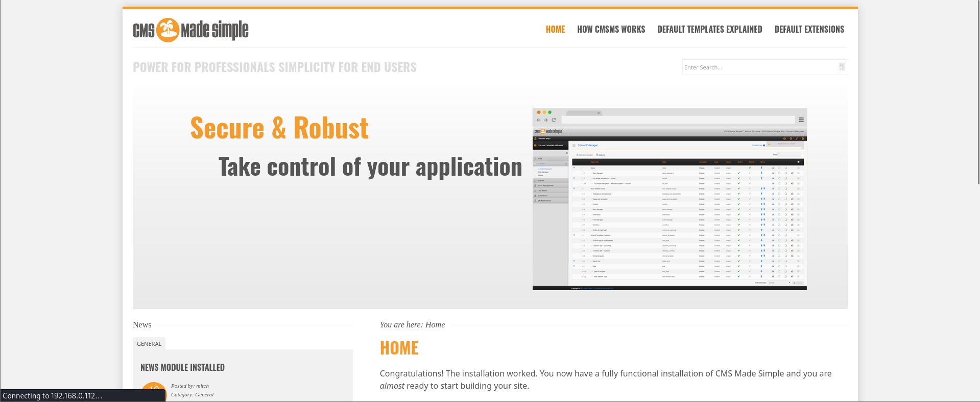The image size is (980, 402).
Task: Click the CMS Made Simple logo
Action: pos(190,30)
